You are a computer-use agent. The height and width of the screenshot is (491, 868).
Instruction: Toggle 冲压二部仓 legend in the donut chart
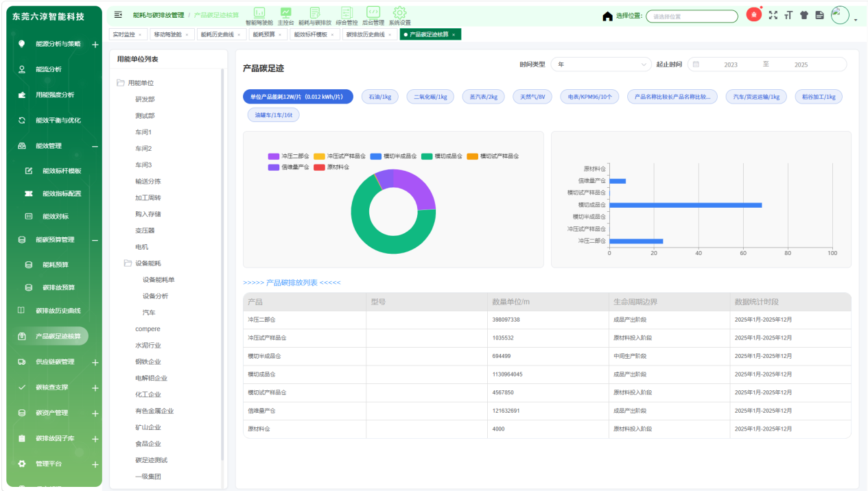(x=288, y=156)
